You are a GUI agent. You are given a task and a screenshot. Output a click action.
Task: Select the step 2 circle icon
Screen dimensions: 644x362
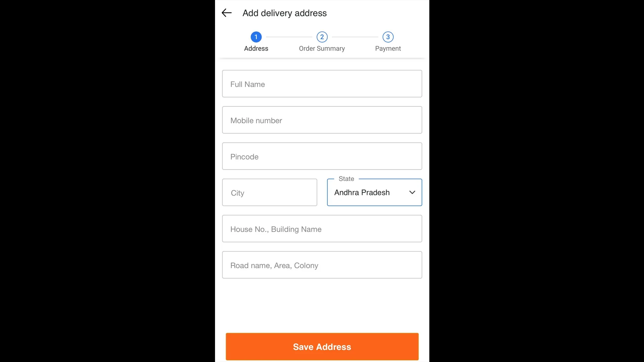322,37
